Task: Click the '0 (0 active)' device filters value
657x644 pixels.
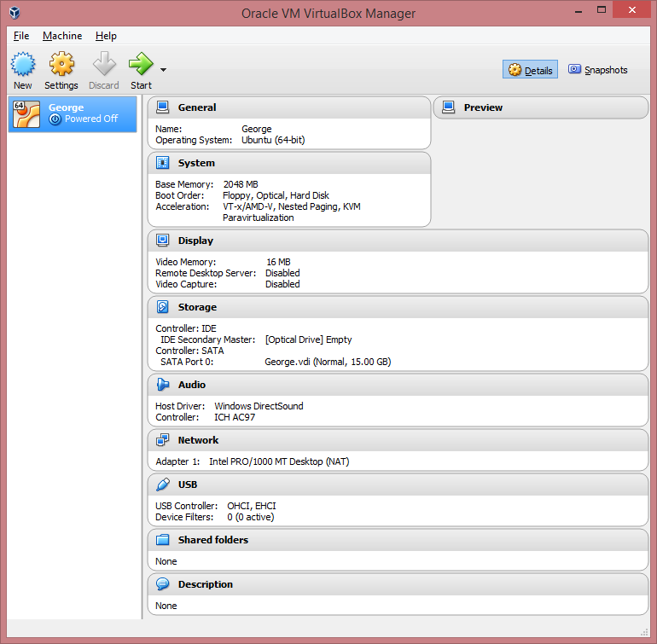Action: pyautogui.click(x=251, y=518)
